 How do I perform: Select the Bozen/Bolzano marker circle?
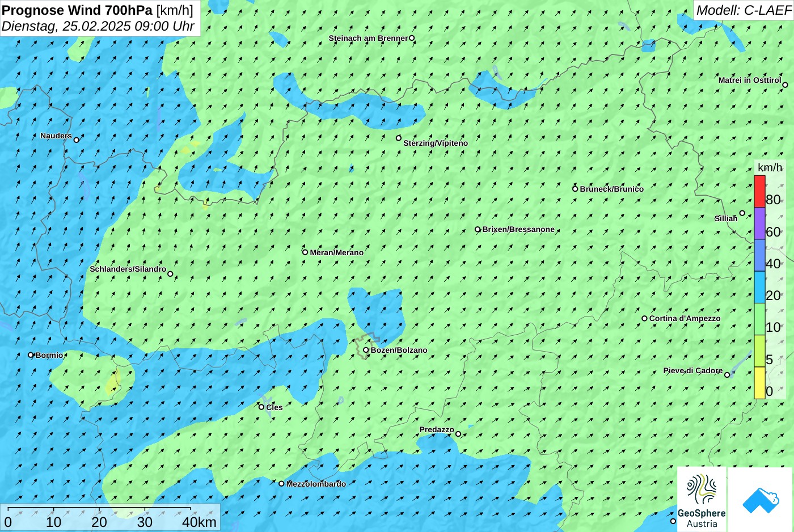pos(366,350)
